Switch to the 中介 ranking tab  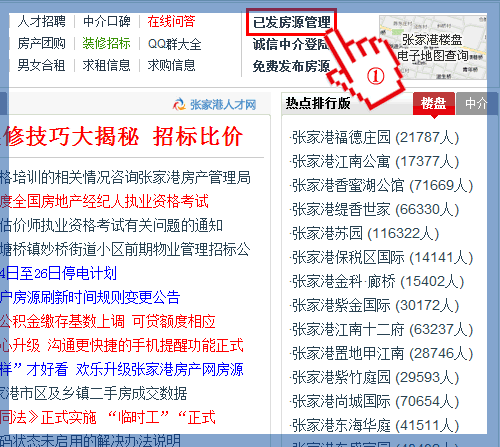click(x=476, y=103)
